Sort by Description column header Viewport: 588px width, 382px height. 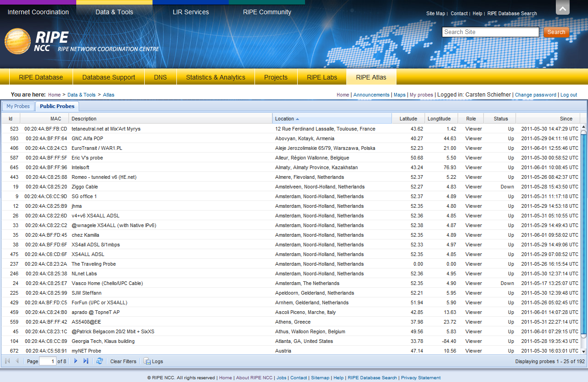[170, 119]
